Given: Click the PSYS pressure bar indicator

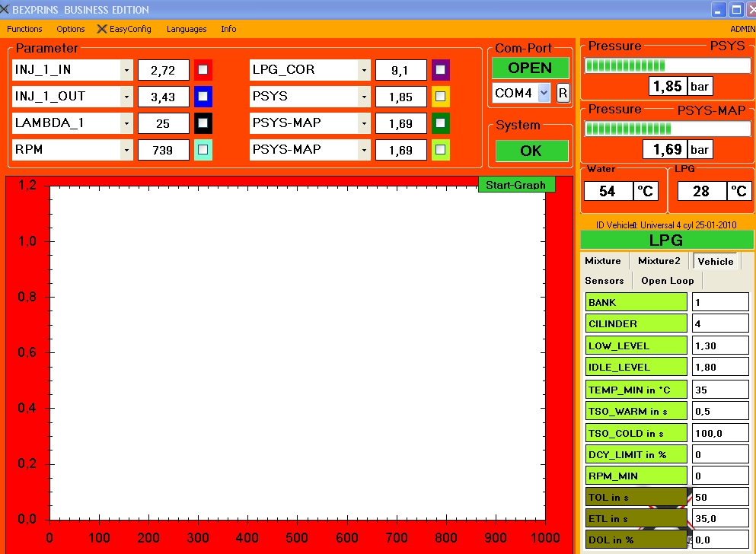Looking at the screenshot, I should coord(667,65).
